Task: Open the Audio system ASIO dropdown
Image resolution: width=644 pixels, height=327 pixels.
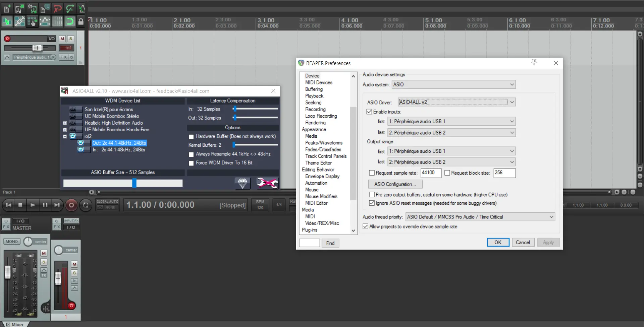Action: point(453,84)
